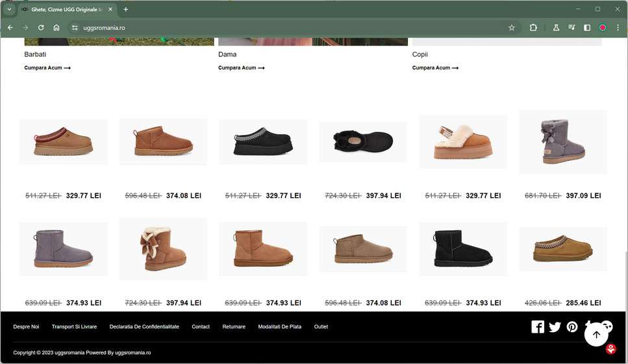Open Modalitati De Plata footer link

tap(279, 327)
